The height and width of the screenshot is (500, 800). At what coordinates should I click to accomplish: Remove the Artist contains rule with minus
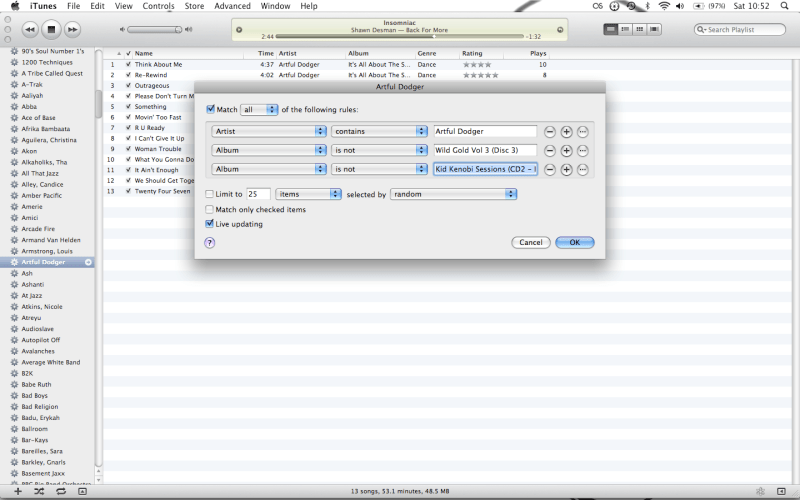tap(550, 131)
